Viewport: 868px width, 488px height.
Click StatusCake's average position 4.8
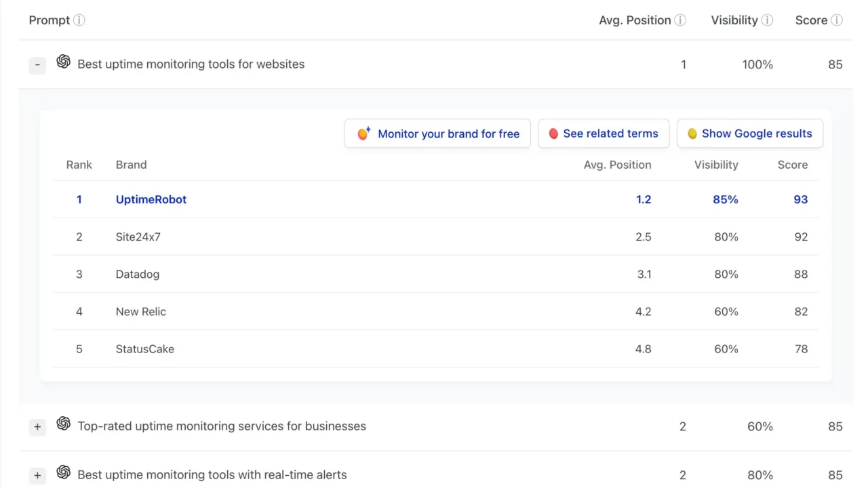point(644,348)
